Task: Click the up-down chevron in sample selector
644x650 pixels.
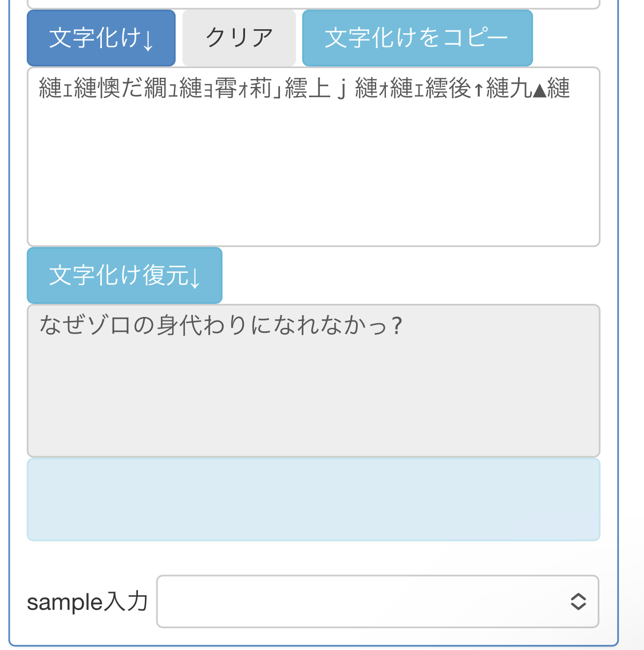Action: click(x=578, y=601)
